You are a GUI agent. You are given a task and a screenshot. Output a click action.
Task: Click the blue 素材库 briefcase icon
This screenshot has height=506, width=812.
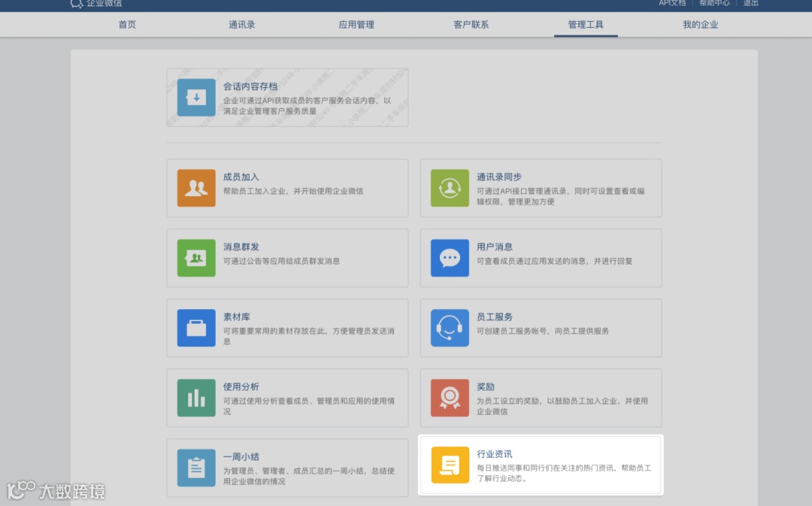coord(196,328)
